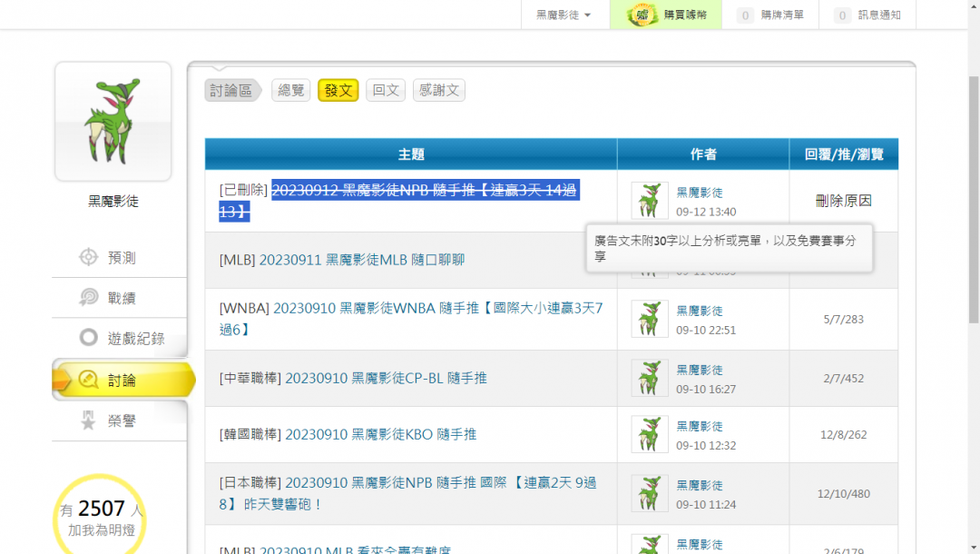The height and width of the screenshot is (554, 980).
Task: Click the 09-10 12:32 timestamp
Action: [706, 446]
